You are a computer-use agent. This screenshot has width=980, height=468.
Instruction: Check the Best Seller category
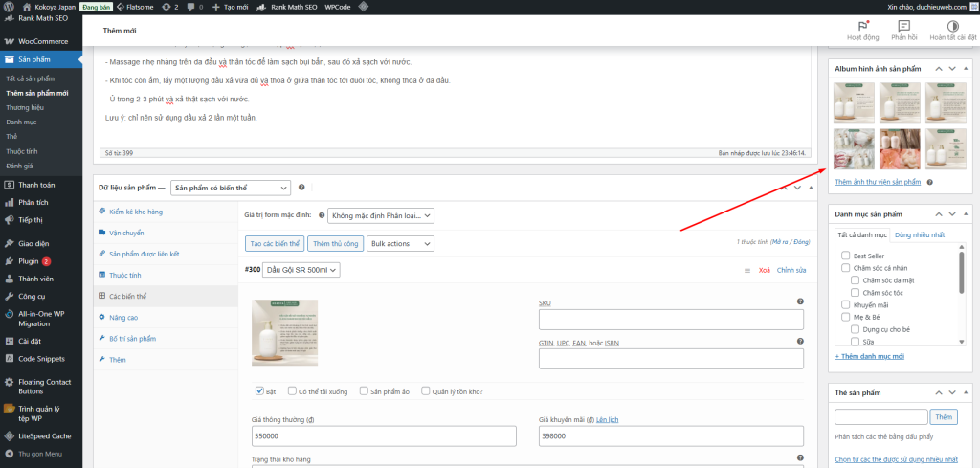(x=845, y=256)
